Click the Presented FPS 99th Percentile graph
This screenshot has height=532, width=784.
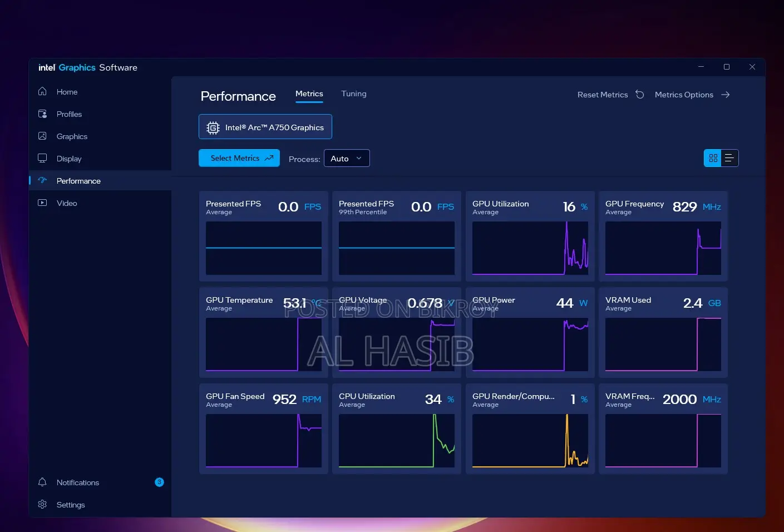[x=397, y=248]
